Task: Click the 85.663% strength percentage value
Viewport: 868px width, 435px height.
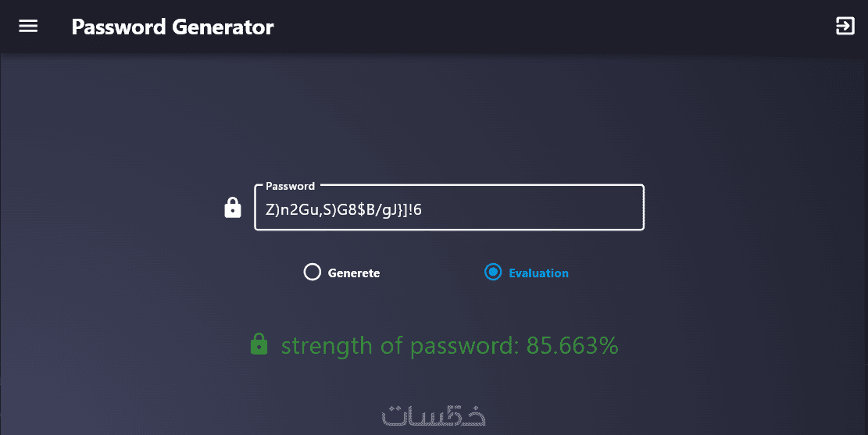Action: tap(573, 345)
